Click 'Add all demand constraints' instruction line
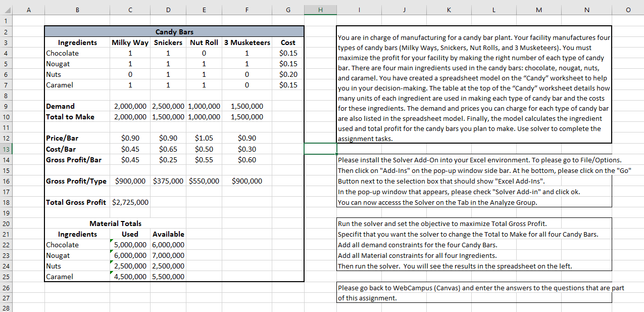 tap(418, 245)
